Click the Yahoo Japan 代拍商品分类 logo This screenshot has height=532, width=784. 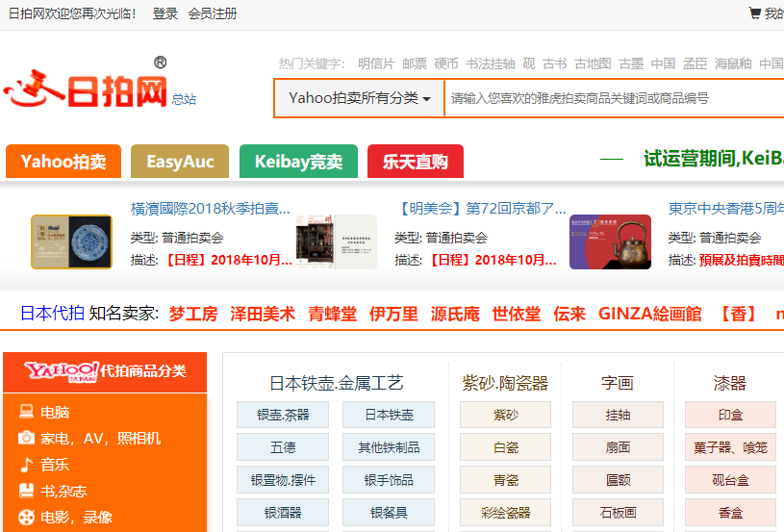(105, 371)
